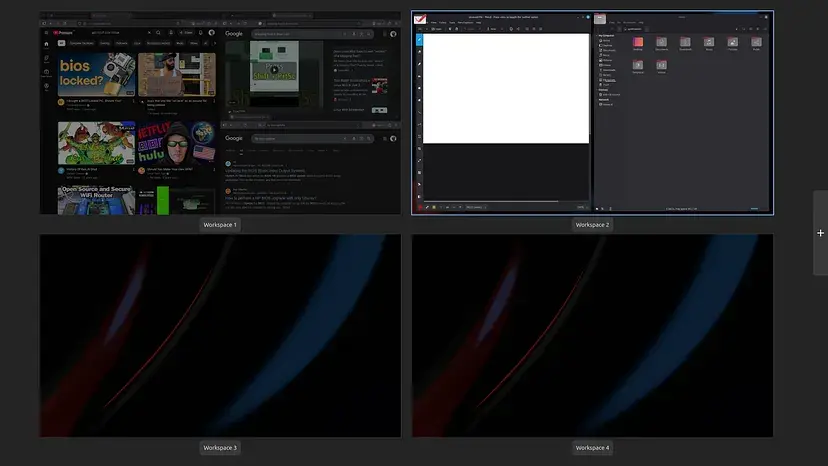828x466 pixels.
Task: Open the Desktop folder icon
Action: pyautogui.click(x=638, y=43)
